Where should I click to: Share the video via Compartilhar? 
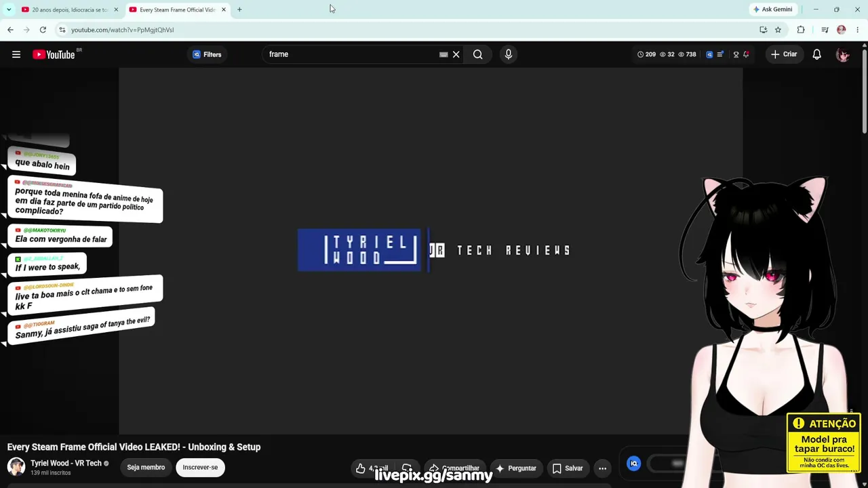(454, 468)
